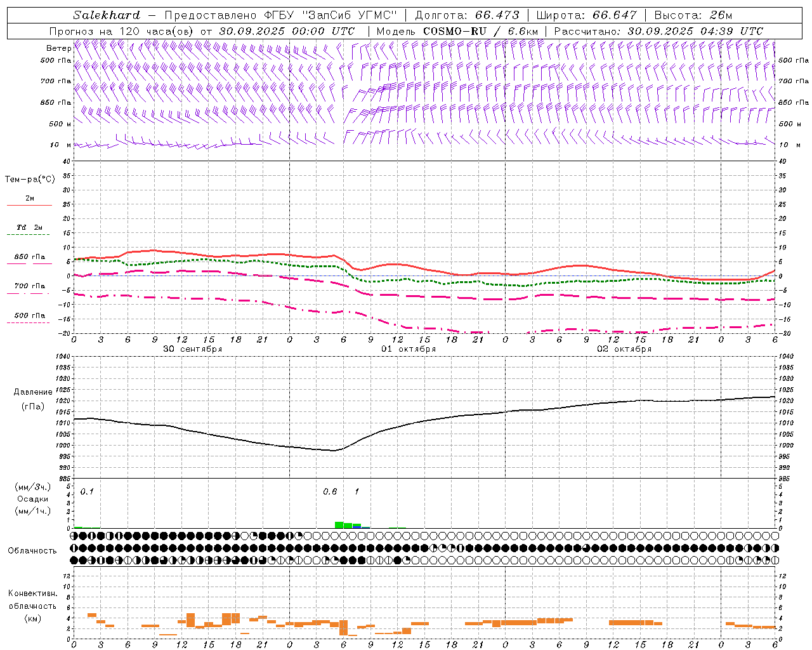Click the (км) convective cloud unit label
This screenshot has width=812, height=650.
(x=32, y=618)
